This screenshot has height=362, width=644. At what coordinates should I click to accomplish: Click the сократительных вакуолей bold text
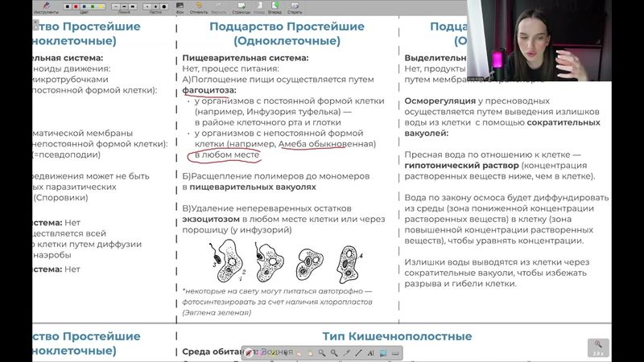click(502, 128)
